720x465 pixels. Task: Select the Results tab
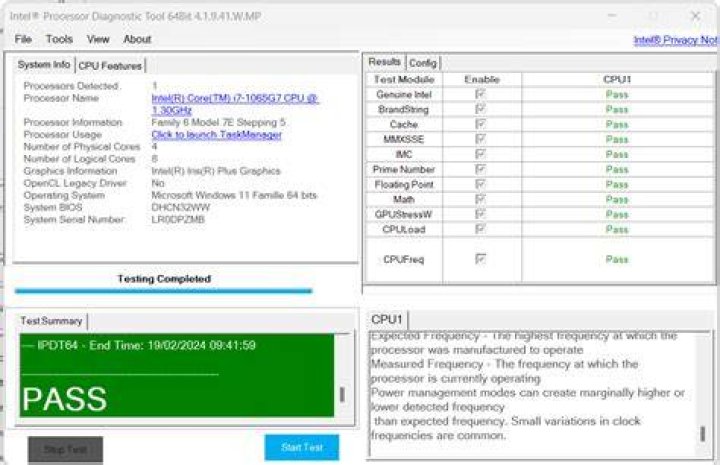click(x=384, y=62)
